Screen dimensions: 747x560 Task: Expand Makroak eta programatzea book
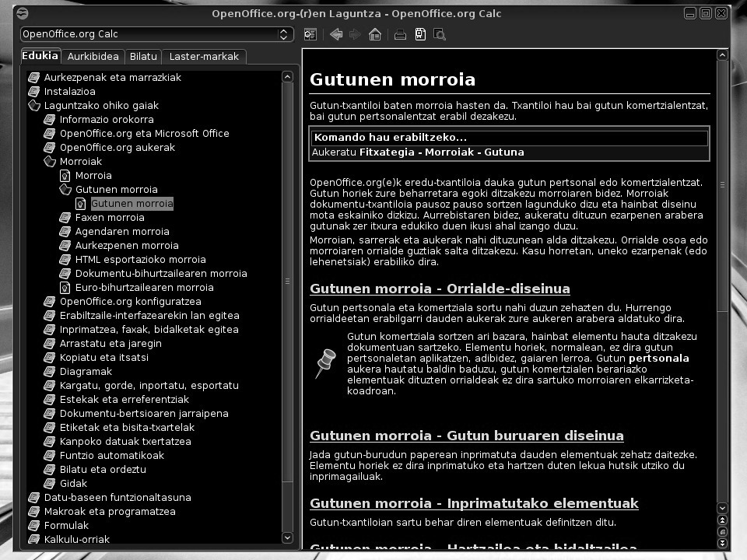pyautogui.click(x=102, y=512)
